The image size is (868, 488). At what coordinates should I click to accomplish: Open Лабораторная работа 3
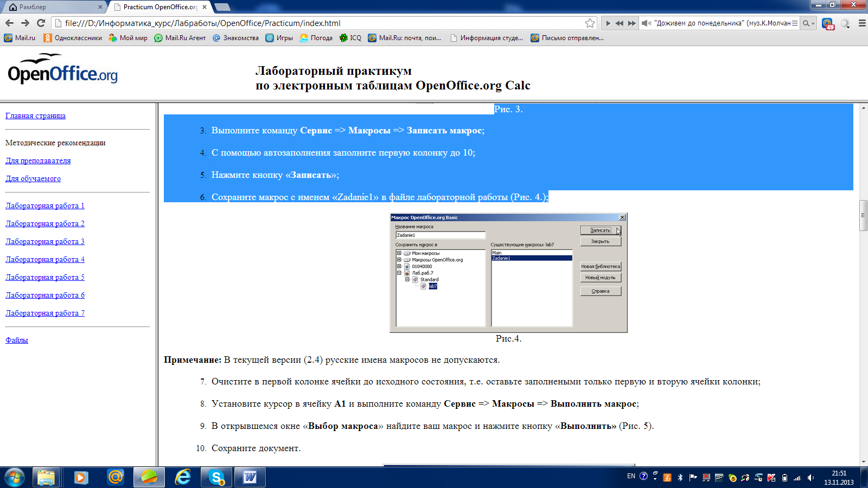45,241
